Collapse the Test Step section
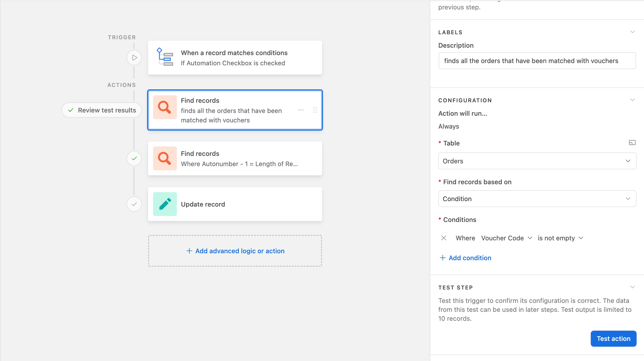Viewport: 644px width, 361px height. pyautogui.click(x=632, y=287)
